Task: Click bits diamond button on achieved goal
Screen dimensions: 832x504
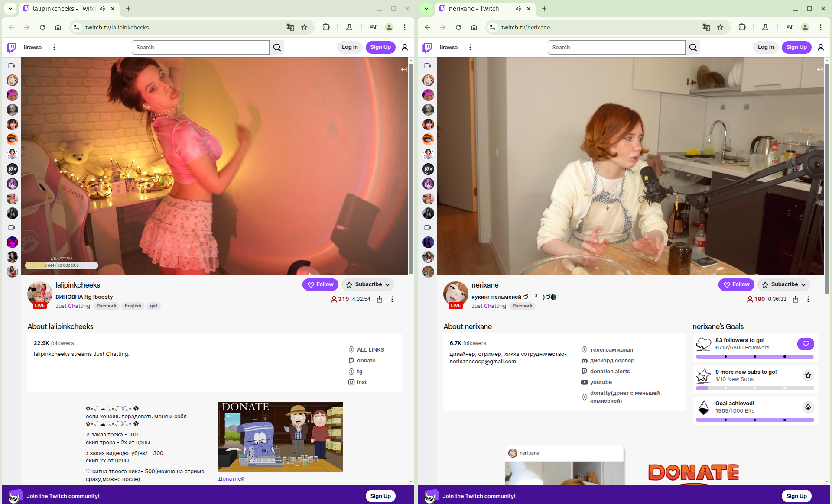Action: (x=808, y=407)
